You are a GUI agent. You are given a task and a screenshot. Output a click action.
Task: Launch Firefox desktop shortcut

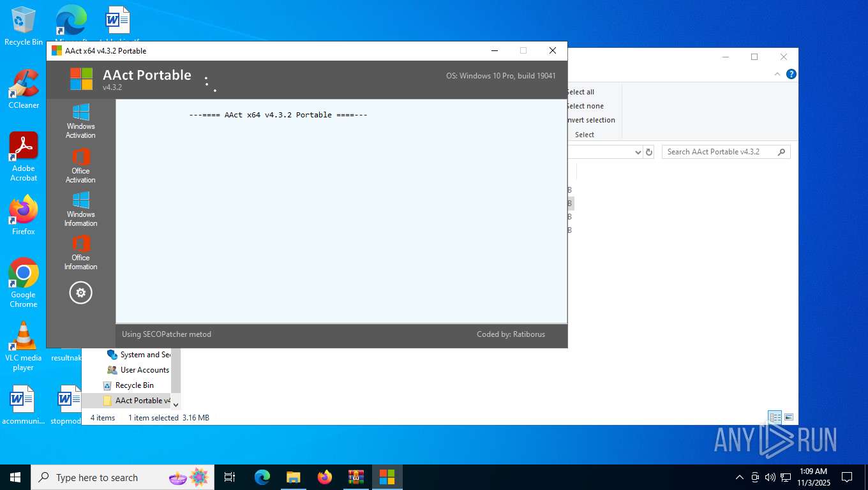click(x=24, y=216)
